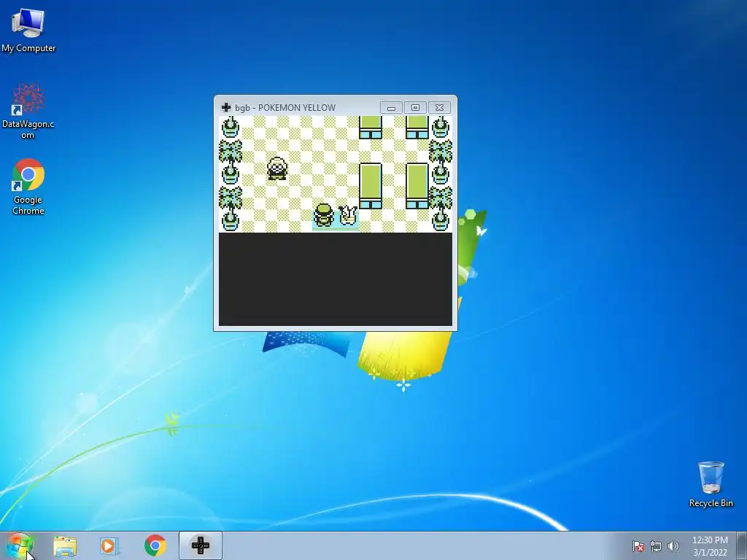
Task: Click the Action Center flag tray icon
Action: tap(638, 546)
